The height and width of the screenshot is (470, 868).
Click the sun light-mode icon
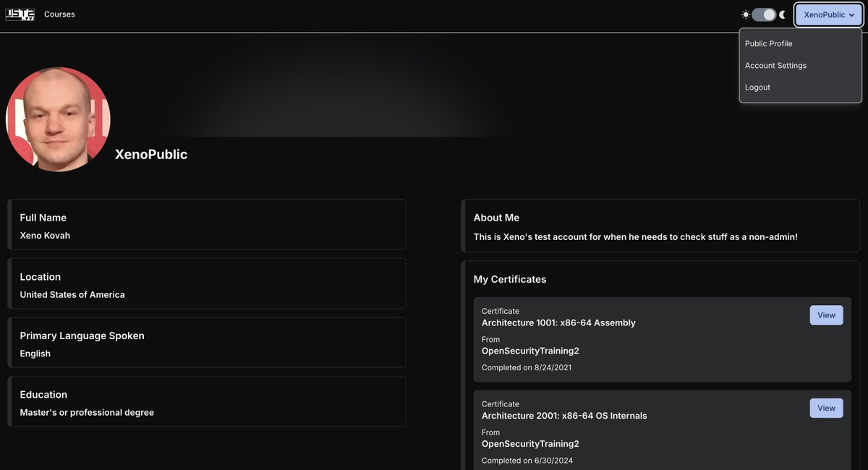[x=746, y=14]
